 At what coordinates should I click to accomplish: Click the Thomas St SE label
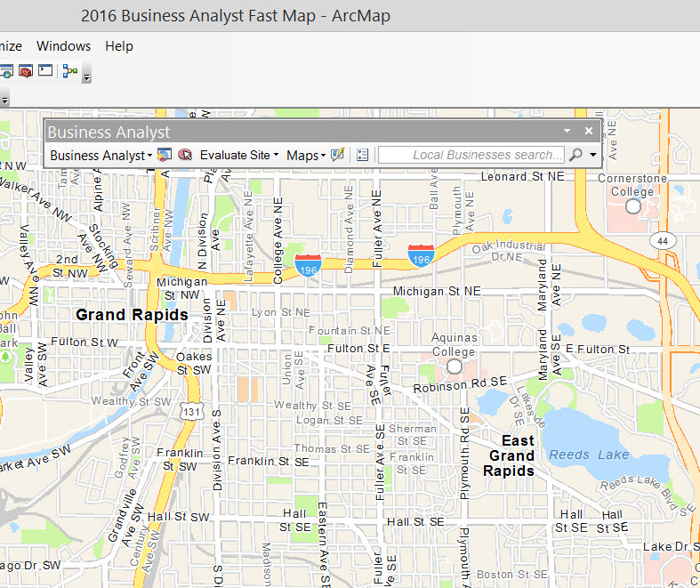(332, 448)
